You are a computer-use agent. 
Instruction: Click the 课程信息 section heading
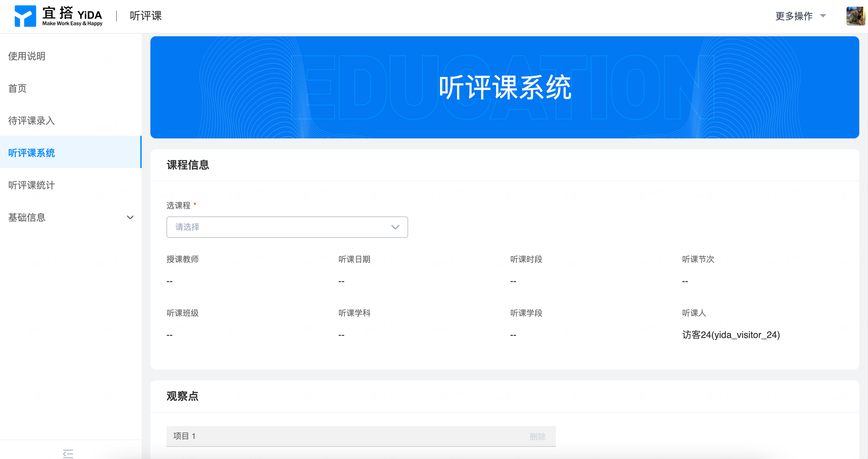click(x=188, y=165)
